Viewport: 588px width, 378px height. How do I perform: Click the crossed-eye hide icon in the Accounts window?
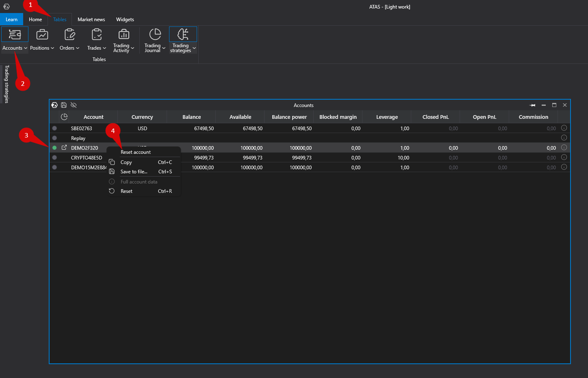pos(74,105)
